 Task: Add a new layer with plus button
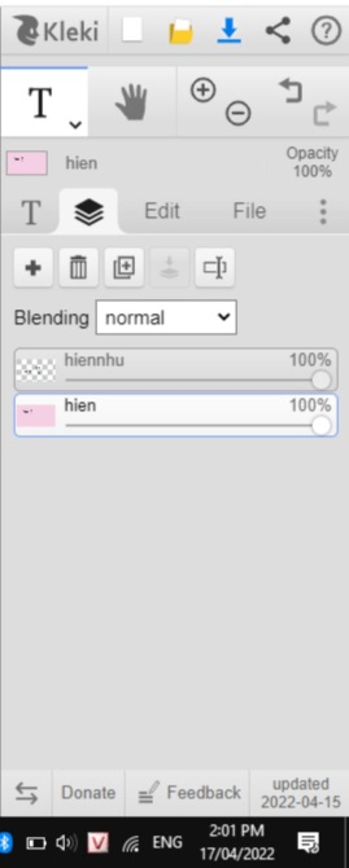(33, 268)
